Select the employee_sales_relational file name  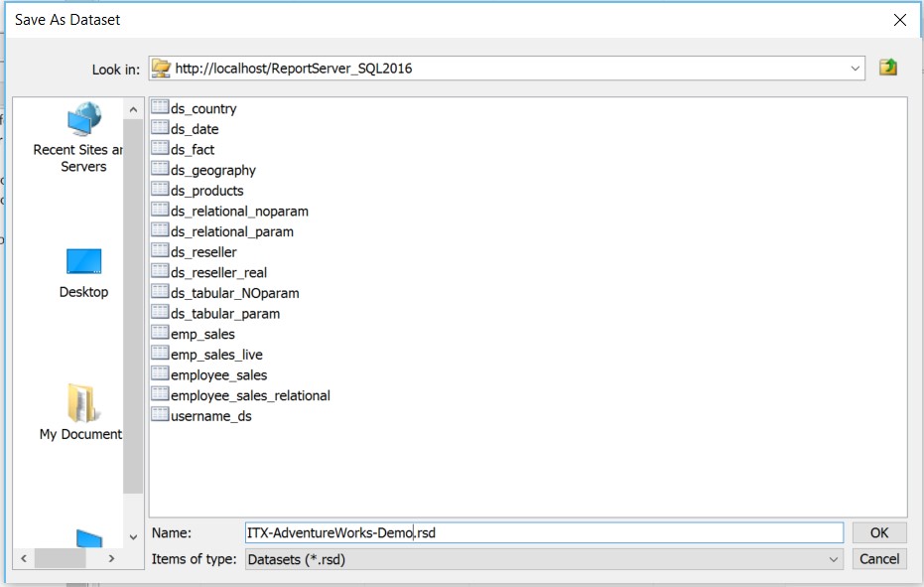250,396
